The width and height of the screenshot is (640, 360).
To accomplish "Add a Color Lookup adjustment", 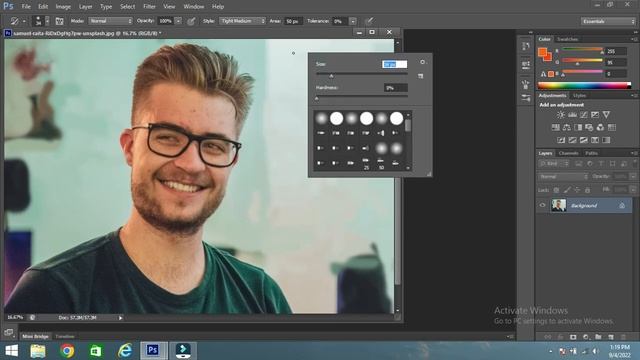I will click(611, 127).
